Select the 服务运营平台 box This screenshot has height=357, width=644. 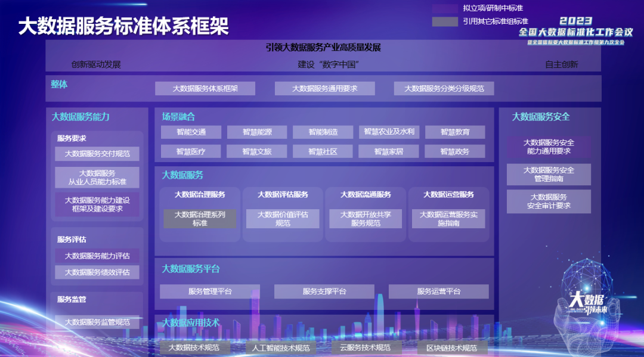438,291
